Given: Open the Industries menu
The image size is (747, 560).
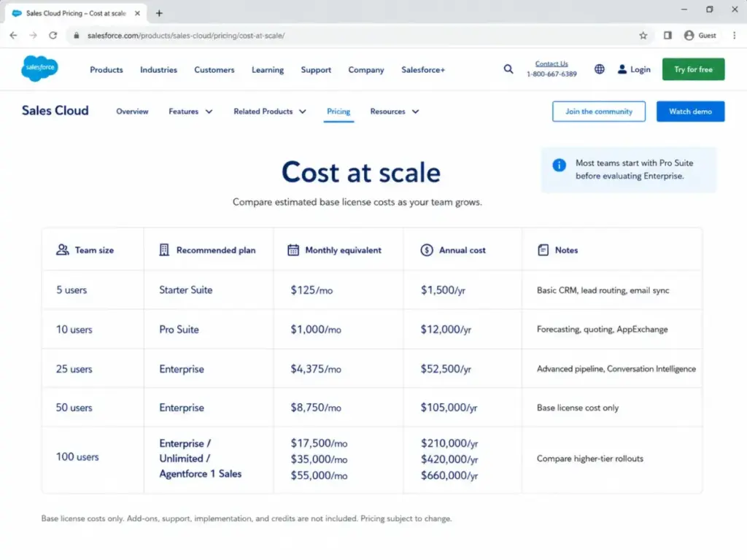Looking at the screenshot, I should tap(158, 69).
